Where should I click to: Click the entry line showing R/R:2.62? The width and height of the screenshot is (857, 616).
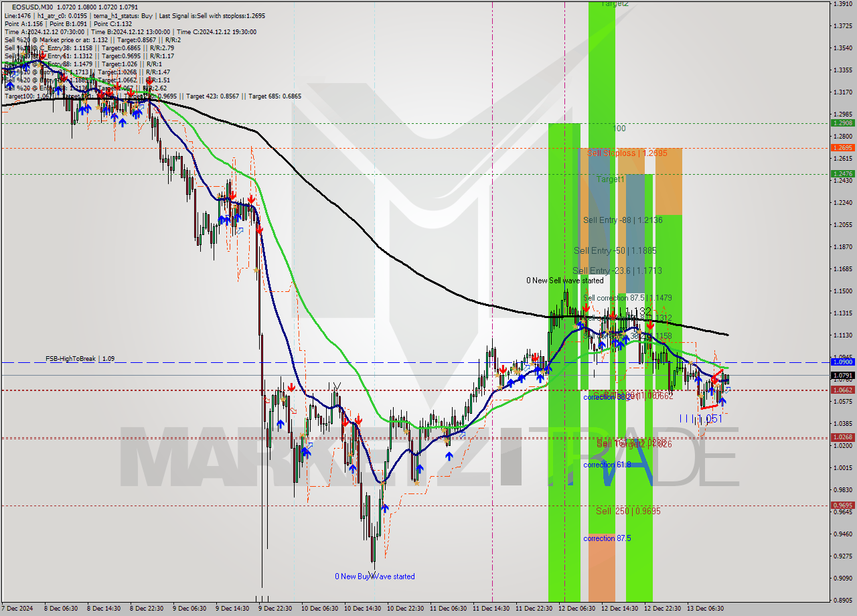(x=85, y=88)
